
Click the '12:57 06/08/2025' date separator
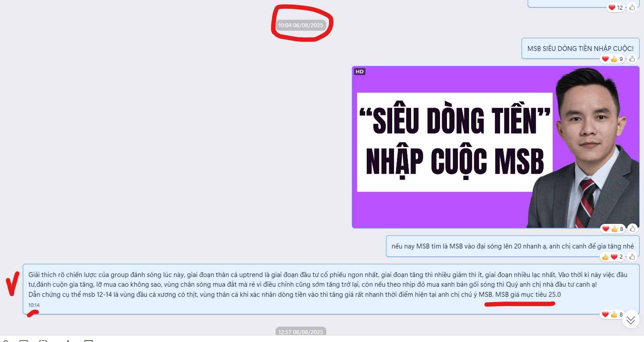(301, 332)
